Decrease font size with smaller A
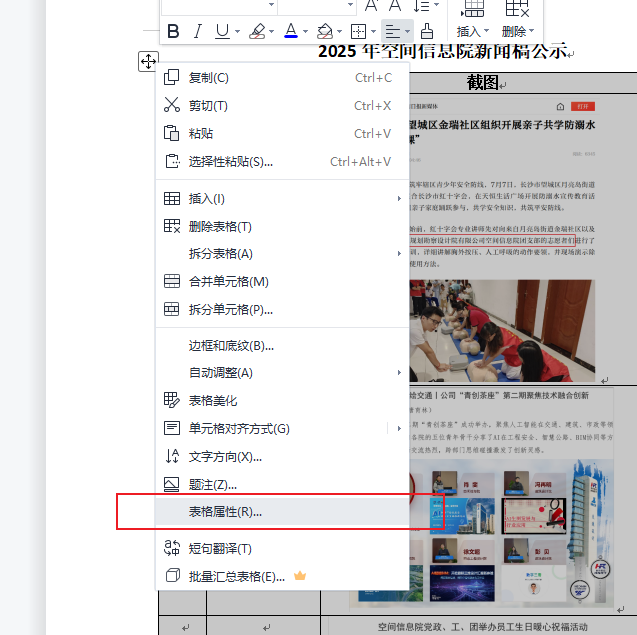Screen dimensions: 637x635 pyautogui.click(x=395, y=6)
